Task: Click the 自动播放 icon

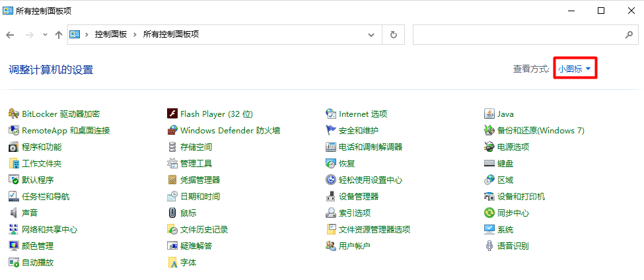Action: coord(14,262)
